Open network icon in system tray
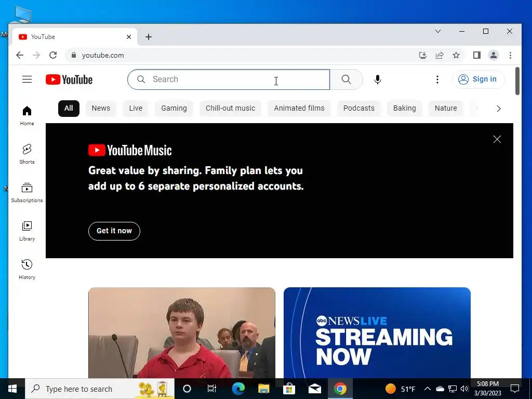 click(x=453, y=389)
